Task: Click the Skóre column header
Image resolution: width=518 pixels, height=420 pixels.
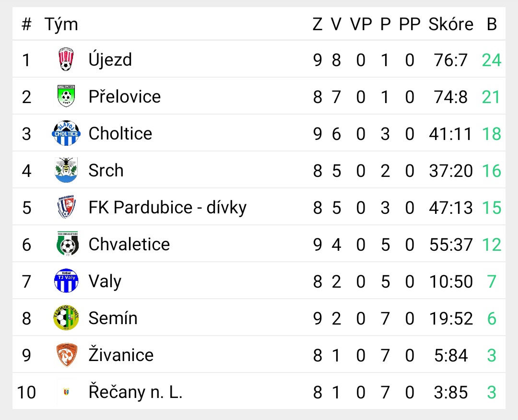Action: pos(451,24)
